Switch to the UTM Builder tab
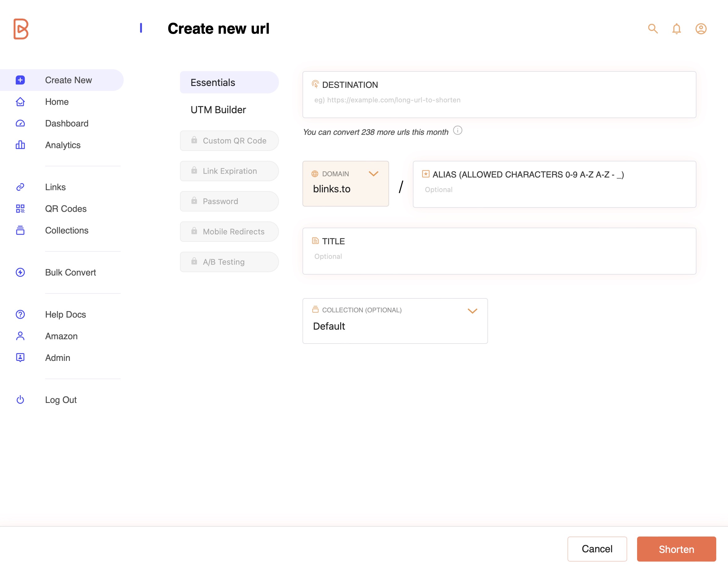 pyautogui.click(x=218, y=110)
